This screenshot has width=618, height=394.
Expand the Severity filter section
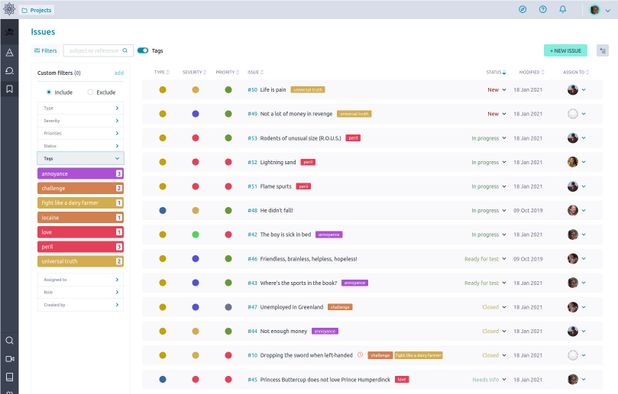[x=80, y=121]
